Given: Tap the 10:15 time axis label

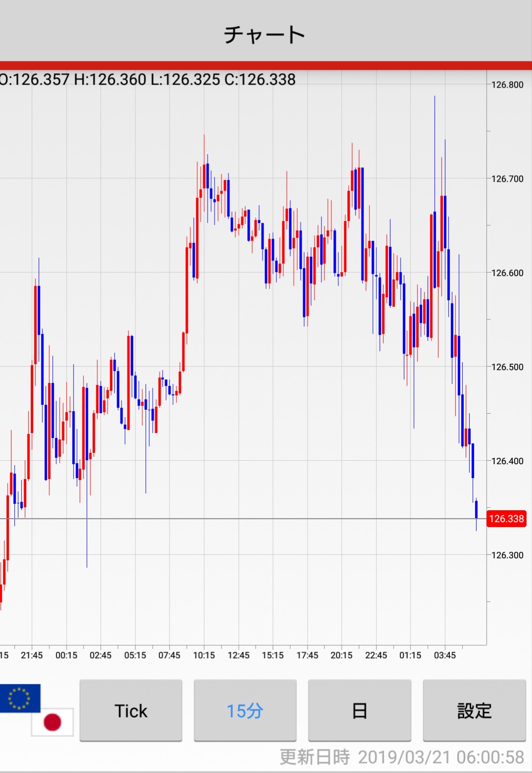Looking at the screenshot, I should point(204,655).
